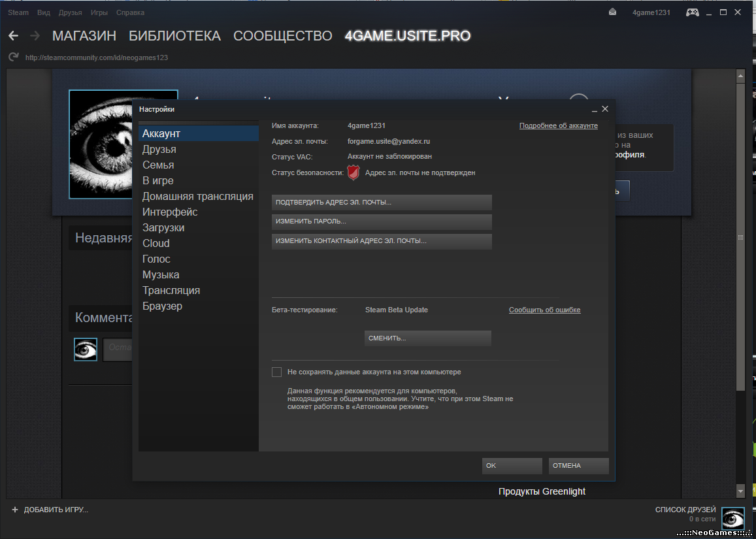Click the red security shield icon
This screenshot has width=756, height=539.
click(x=353, y=172)
